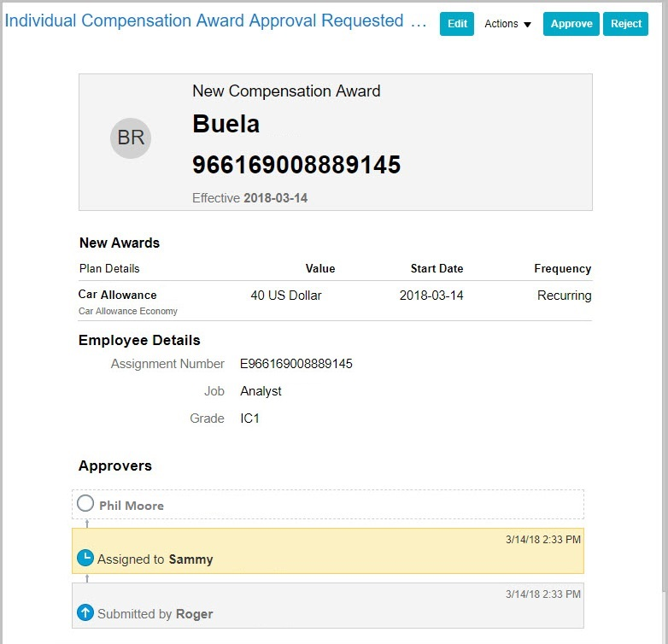This screenshot has height=644, width=668.
Task: Approve the compensation award request
Action: click(571, 24)
